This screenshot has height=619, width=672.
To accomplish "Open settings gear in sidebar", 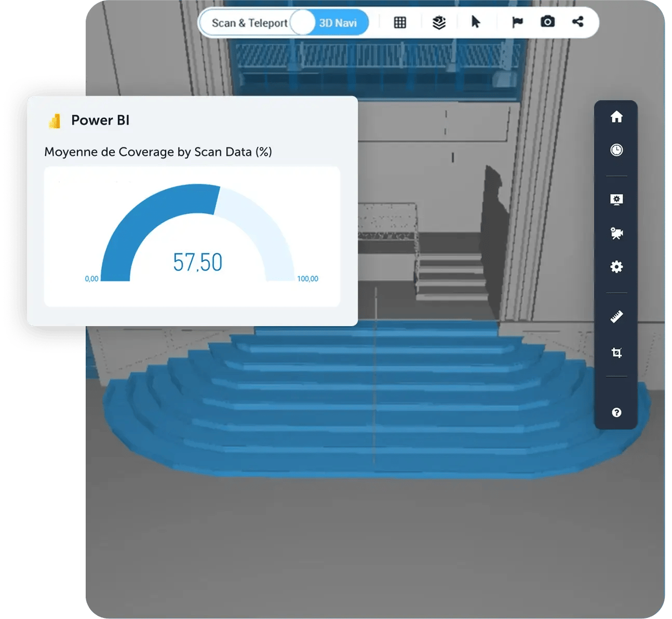I will (x=616, y=267).
